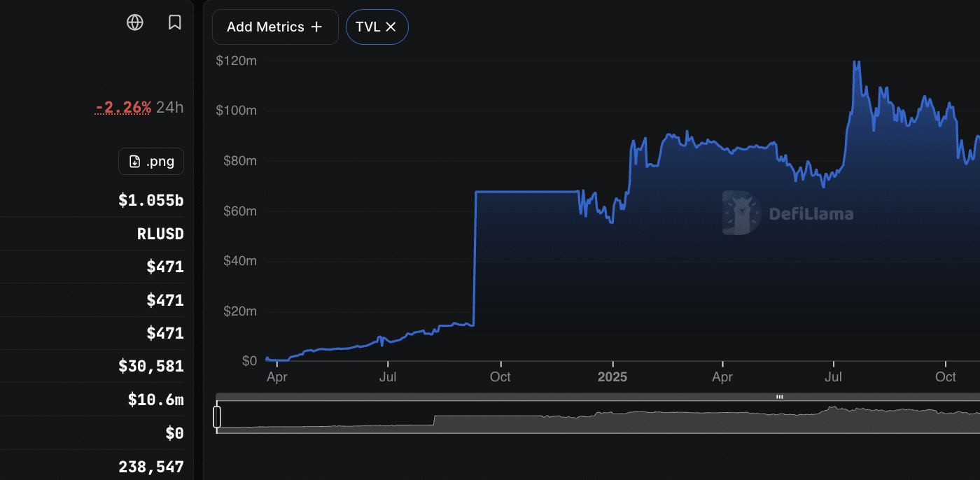Open the Add Metrics menu
This screenshot has height=480, width=980.
point(275,27)
